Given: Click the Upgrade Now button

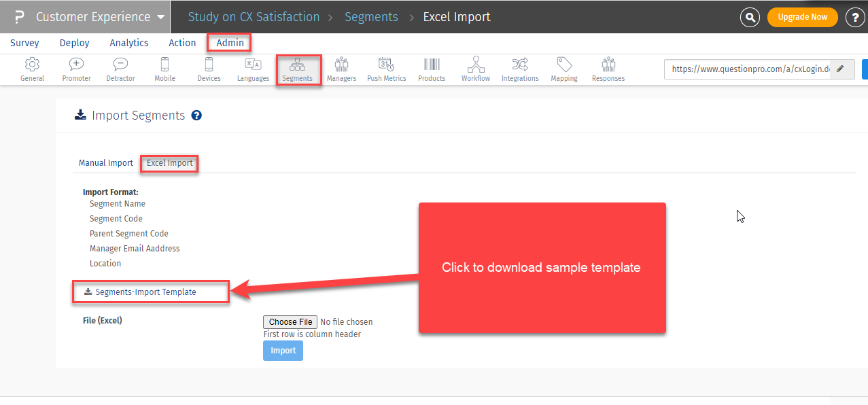Looking at the screenshot, I should click(803, 17).
